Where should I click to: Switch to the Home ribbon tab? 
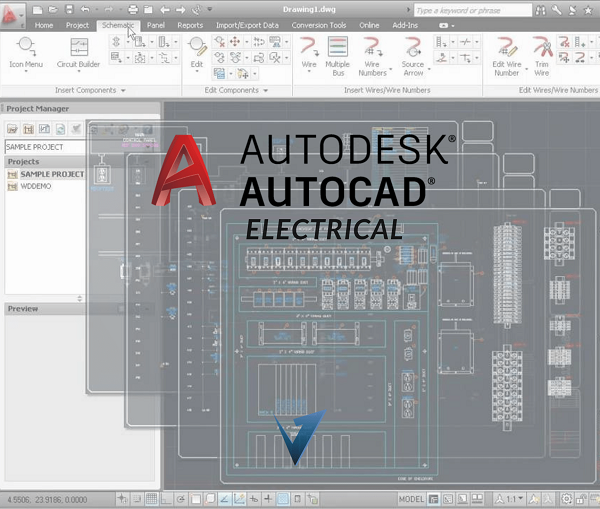coord(44,25)
